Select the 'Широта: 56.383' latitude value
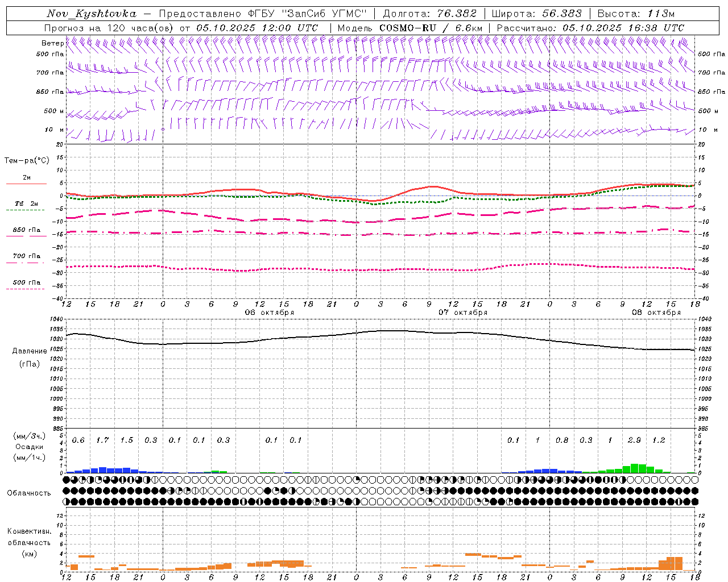 click(x=536, y=14)
